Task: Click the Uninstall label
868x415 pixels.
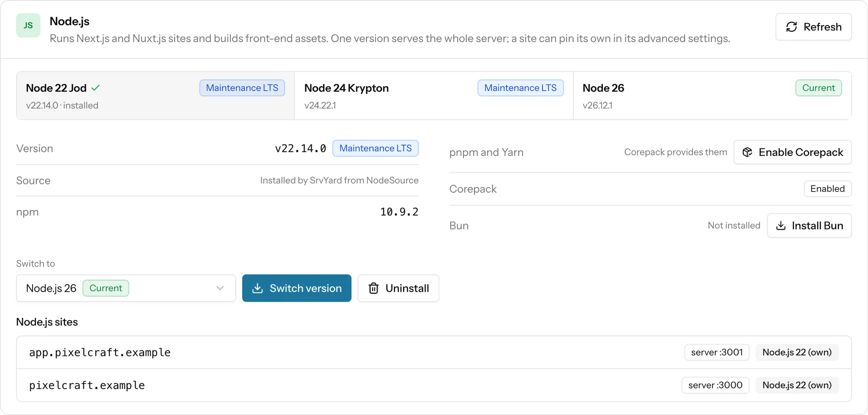Action: (407, 288)
